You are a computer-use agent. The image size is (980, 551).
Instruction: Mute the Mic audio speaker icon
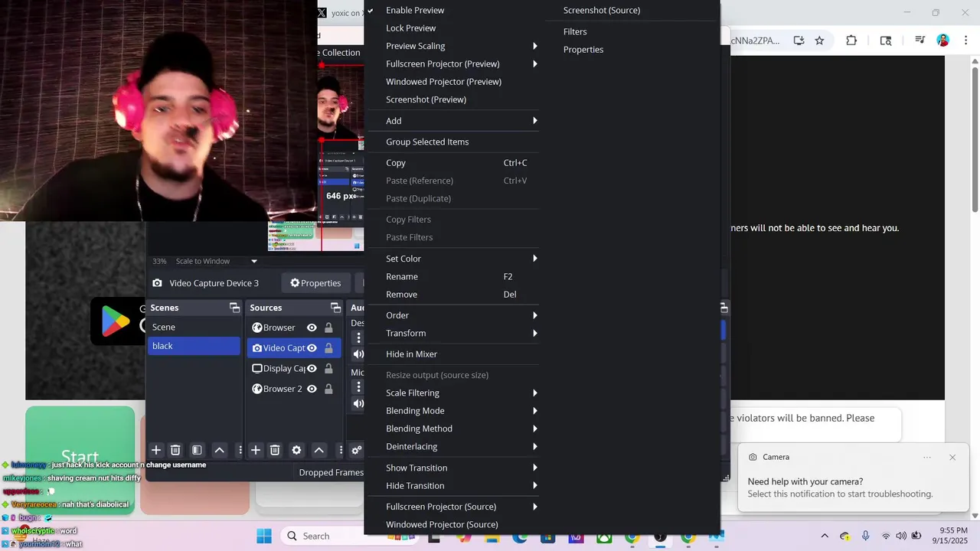click(358, 403)
